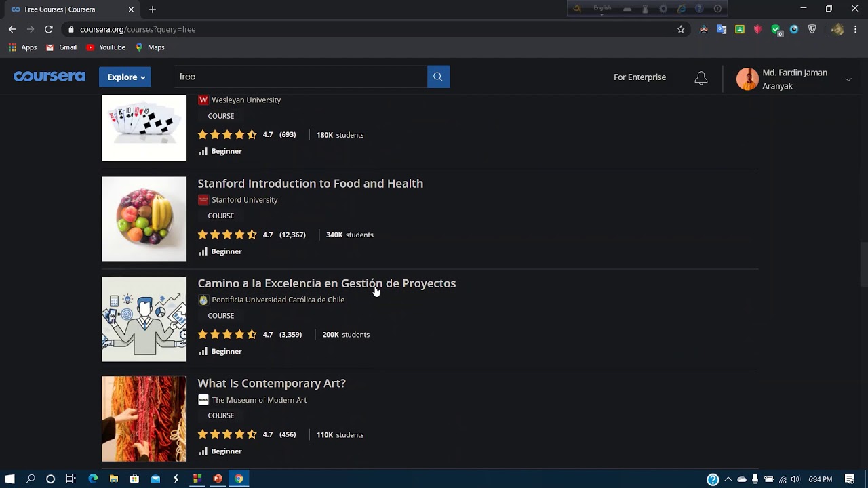The width and height of the screenshot is (868, 488).
Task: Click the playing cards course thumbnail
Action: point(144,128)
